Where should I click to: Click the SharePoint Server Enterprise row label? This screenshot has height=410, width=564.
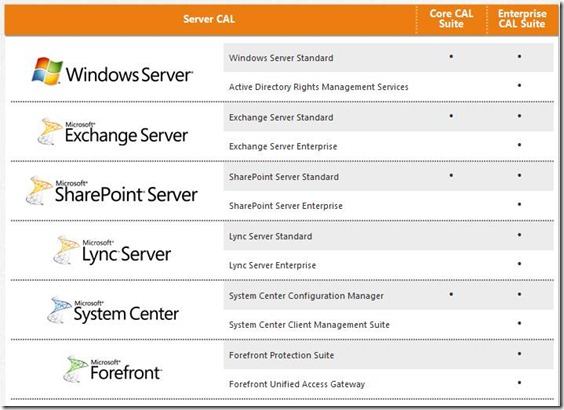coord(286,206)
